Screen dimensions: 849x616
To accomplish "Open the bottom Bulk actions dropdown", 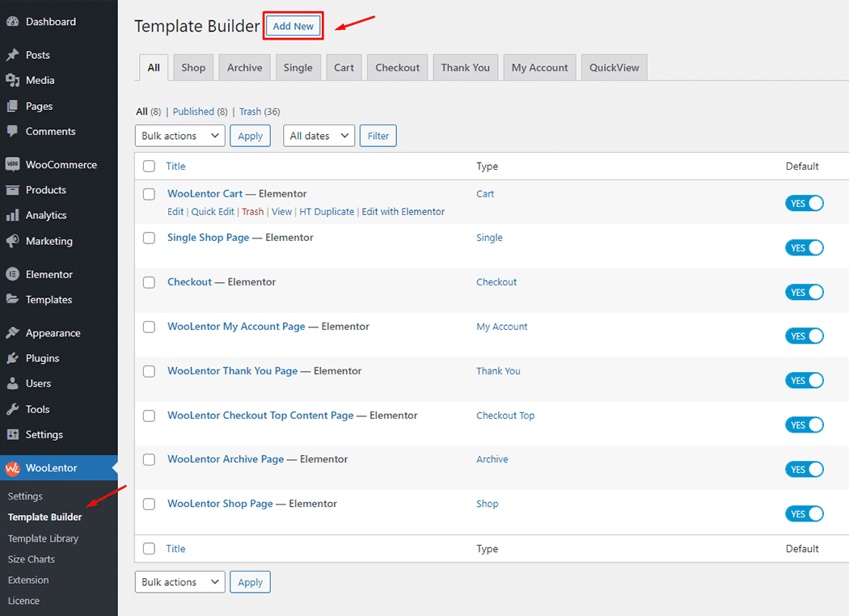I will pyautogui.click(x=180, y=581).
